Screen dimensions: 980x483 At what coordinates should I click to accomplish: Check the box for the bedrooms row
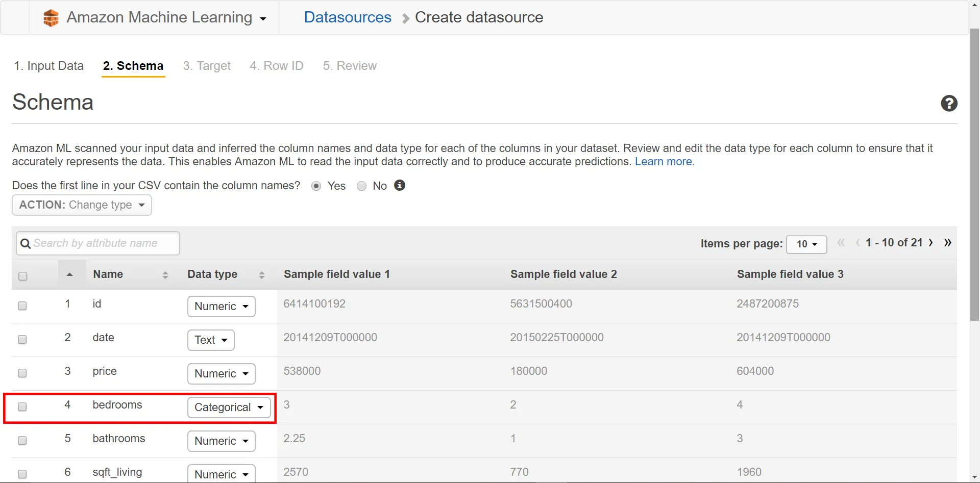point(22,406)
